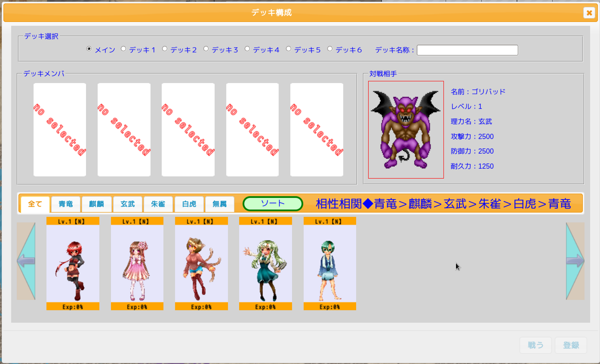Pick the red-haired girl card
The image size is (600, 364).
point(73,263)
